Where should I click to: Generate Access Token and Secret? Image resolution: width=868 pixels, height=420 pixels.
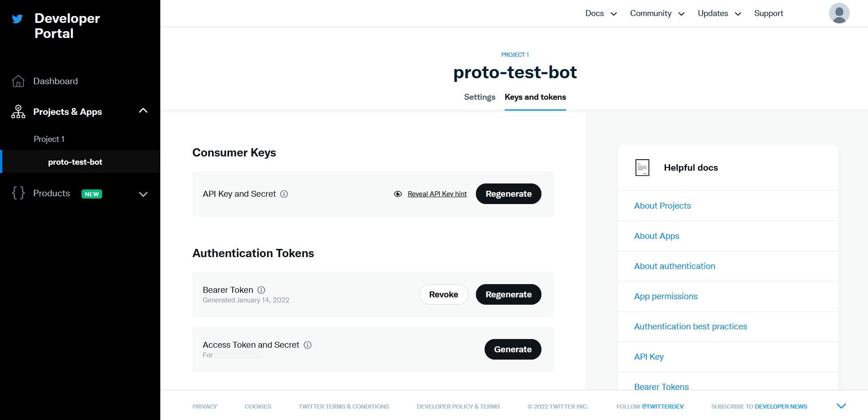coord(513,350)
